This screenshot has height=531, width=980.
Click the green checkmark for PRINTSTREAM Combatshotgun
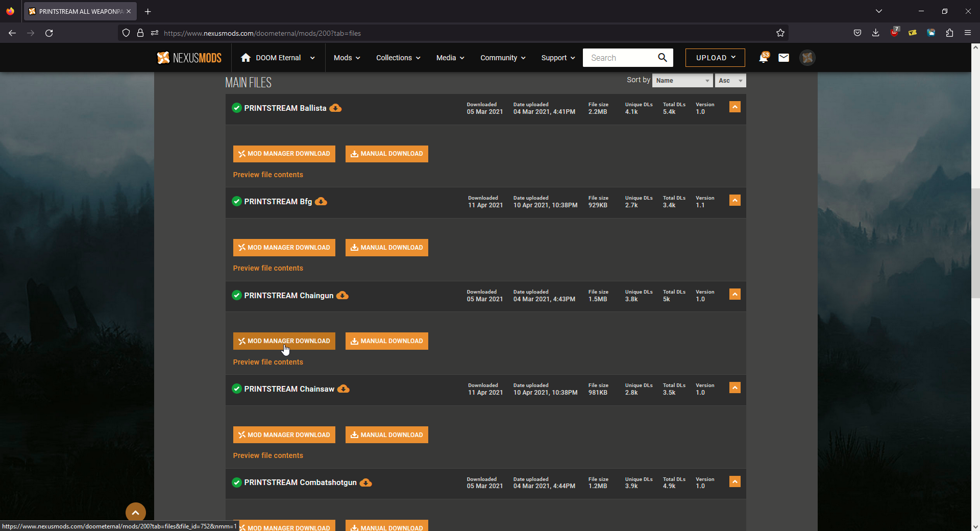tap(237, 482)
